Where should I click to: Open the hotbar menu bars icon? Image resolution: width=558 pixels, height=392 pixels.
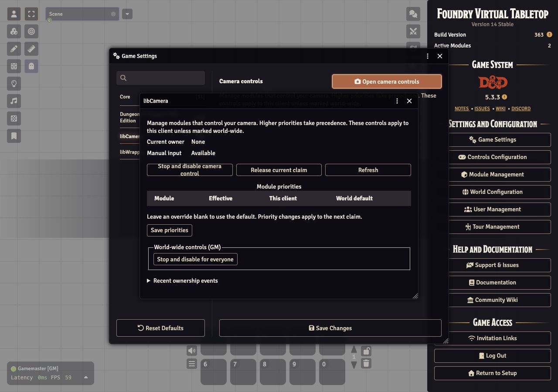click(192, 364)
